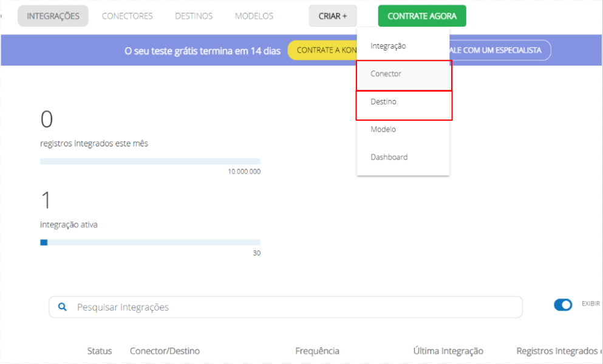Click the Frequência column header
This screenshot has height=364, width=603.
317,351
